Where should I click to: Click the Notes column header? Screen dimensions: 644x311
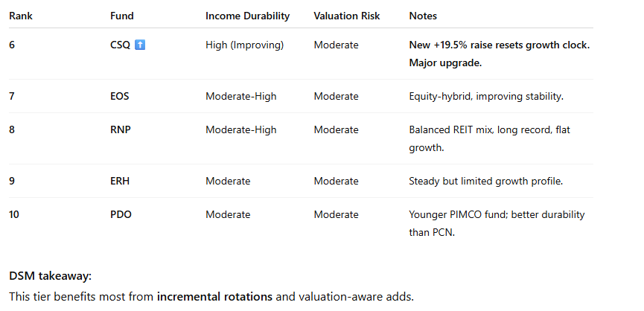(423, 16)
